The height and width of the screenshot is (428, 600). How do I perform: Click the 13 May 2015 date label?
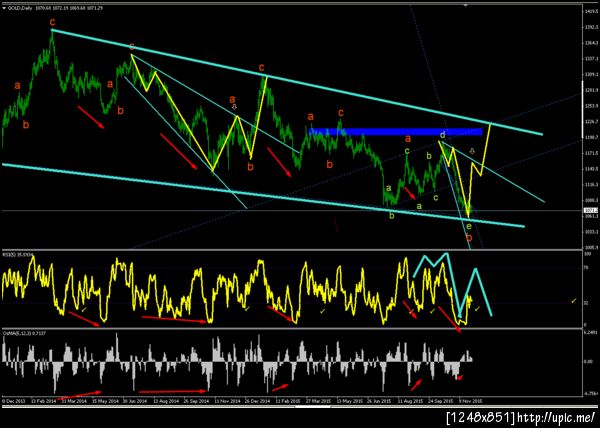click(349, 401)
